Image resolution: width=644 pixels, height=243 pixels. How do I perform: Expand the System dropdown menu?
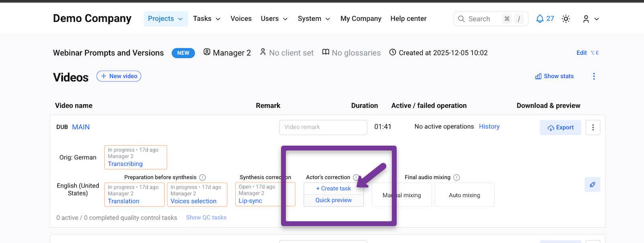tap(314, 19)
